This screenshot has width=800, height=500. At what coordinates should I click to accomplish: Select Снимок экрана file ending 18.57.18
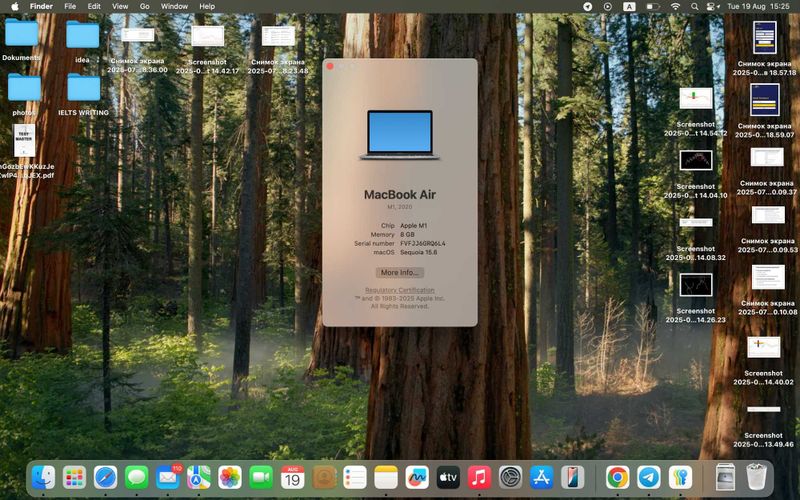coord(764,48)
